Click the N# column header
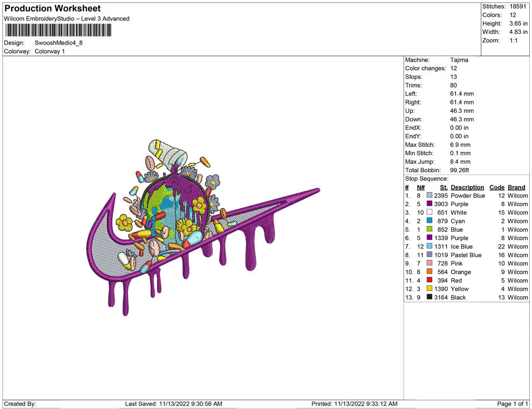532x409 pixels. [421, 187]
